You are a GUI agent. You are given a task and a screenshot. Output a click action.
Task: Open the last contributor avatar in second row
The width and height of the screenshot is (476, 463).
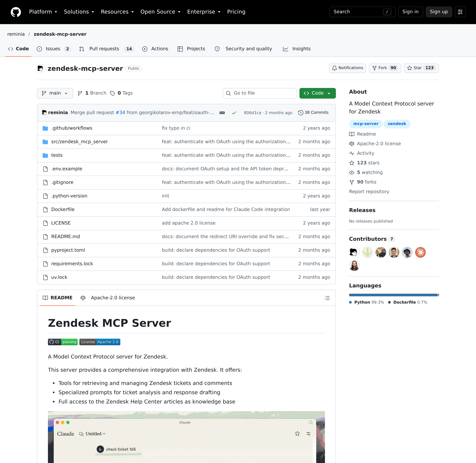click(x=354, y=266)
